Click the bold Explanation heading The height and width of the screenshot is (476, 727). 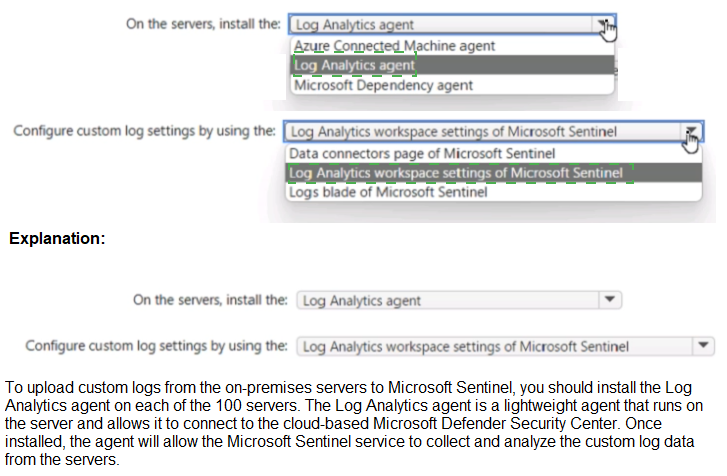point(56,240)
